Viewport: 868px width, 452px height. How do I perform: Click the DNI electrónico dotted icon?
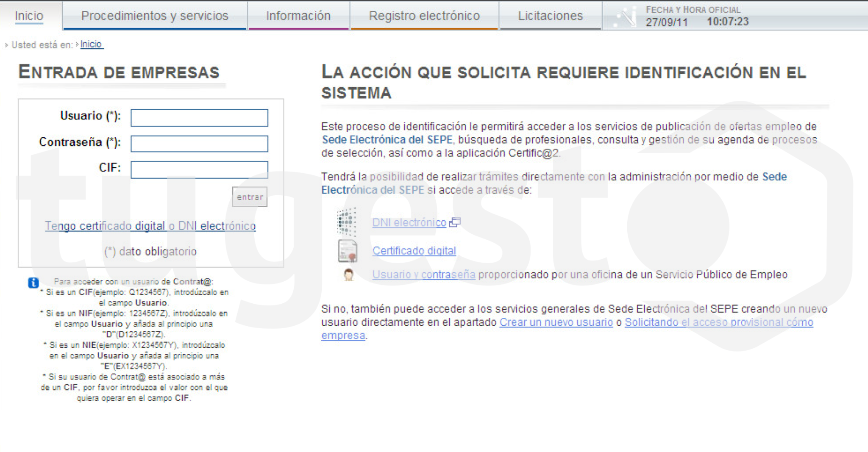pos(346,222)
